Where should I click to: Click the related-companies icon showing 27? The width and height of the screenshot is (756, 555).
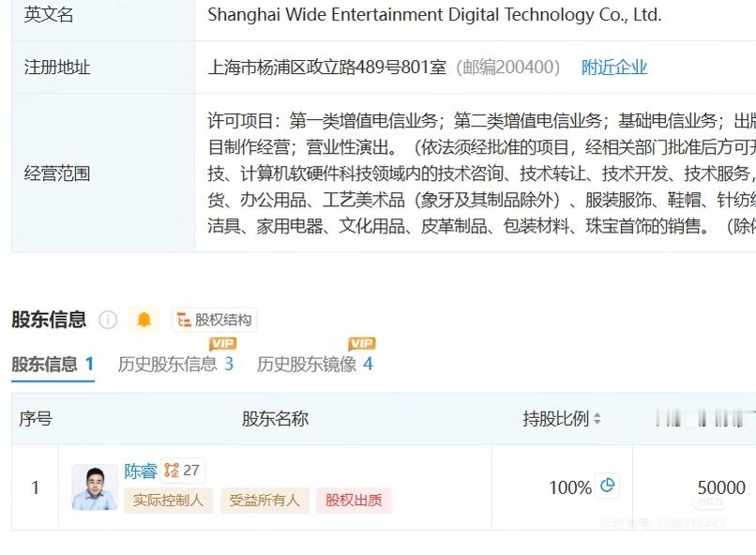(182, 471)
